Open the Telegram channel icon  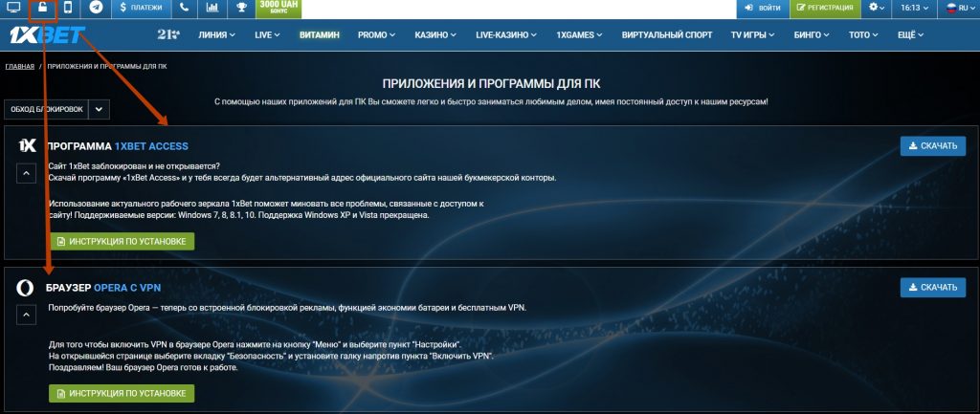pos(96,8)
